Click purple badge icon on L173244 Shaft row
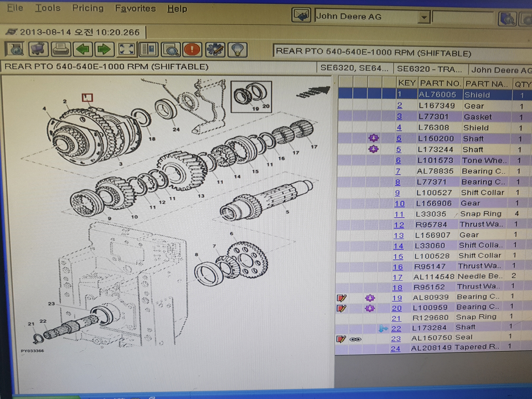Image resolution: width=532 pixels, height=399 pixels. [373, 149]
